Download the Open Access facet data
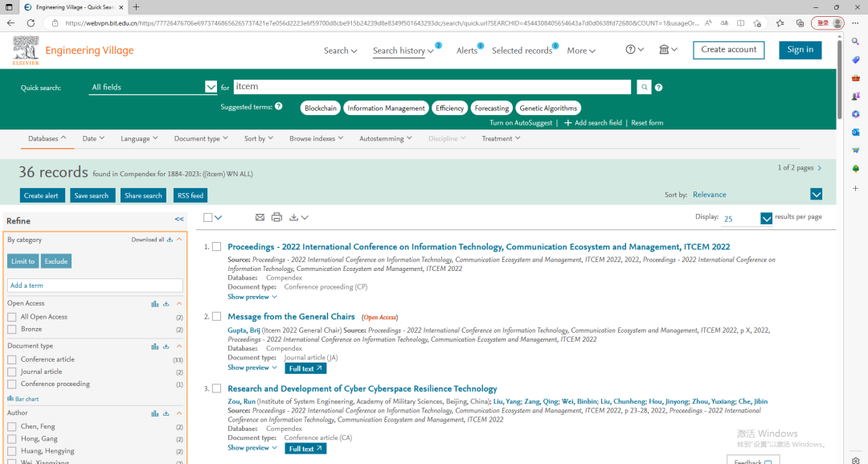Image resolution: width=868 pixels, height=464 pixels. click(166, 303)
